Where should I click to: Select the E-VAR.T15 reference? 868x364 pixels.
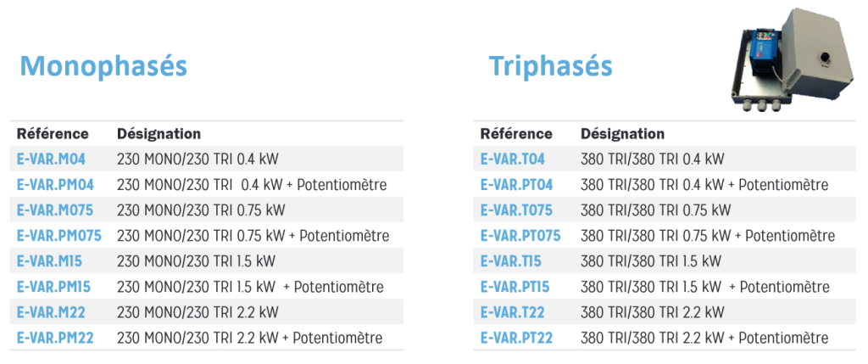[x=511, y=261]
